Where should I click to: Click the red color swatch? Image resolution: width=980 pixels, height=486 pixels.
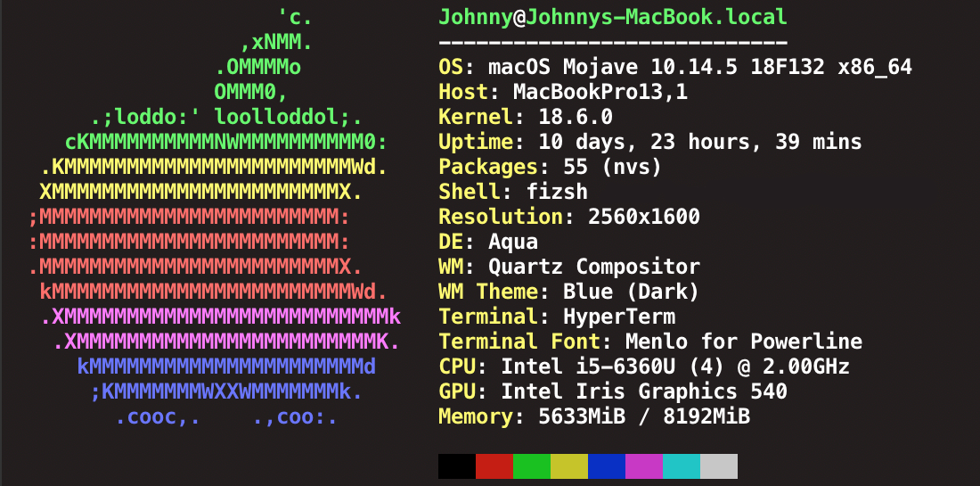point(494,466)
